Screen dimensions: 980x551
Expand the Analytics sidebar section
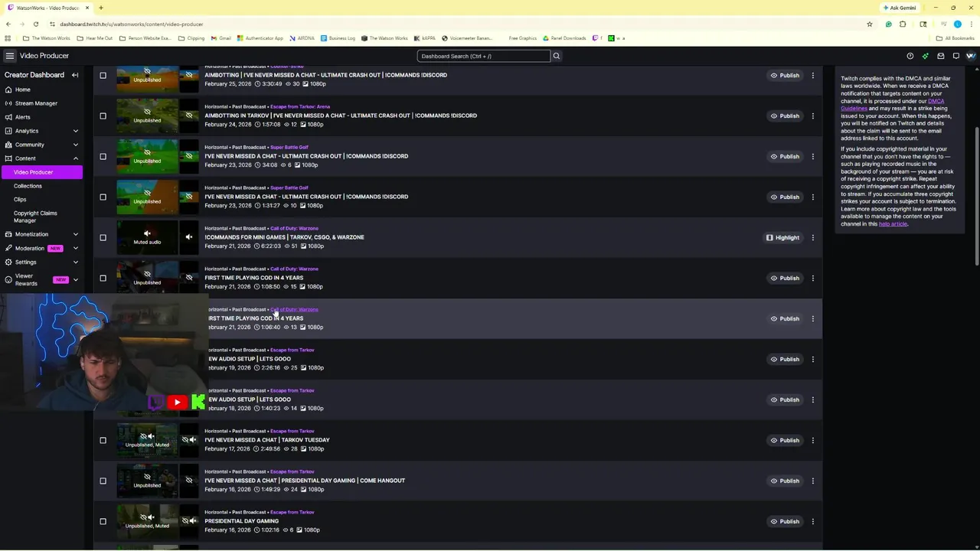[75, 131]
